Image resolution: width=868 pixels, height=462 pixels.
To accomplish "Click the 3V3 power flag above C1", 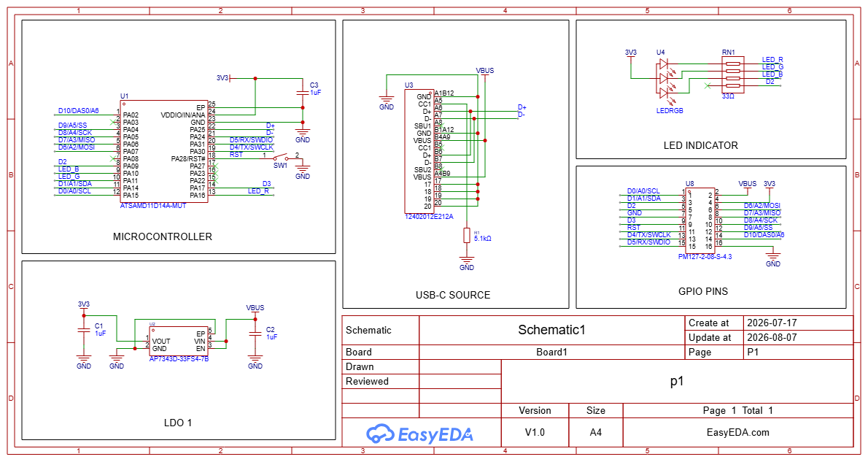I will 84,307.
